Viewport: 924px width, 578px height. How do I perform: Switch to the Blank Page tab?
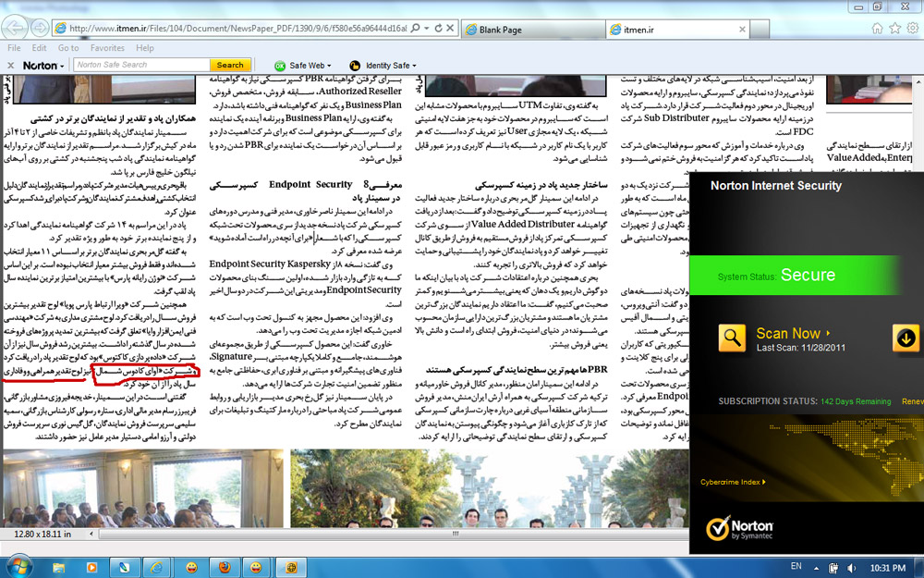pos(533,30)
